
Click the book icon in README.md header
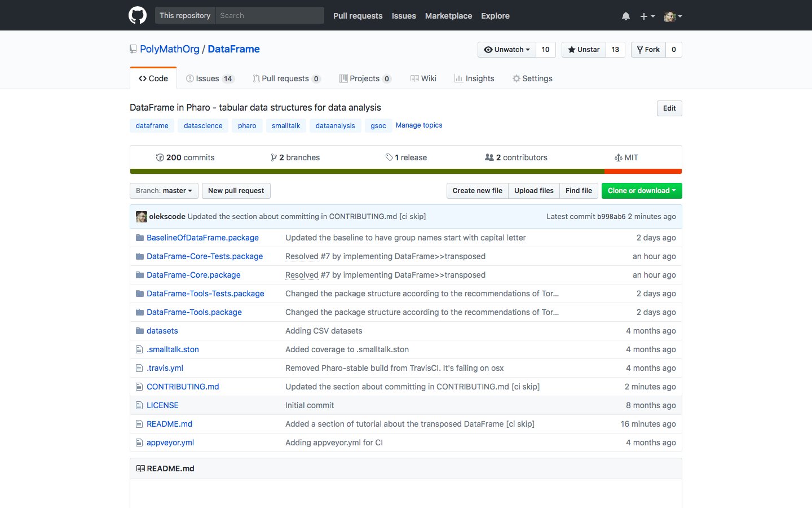point(140,468)
